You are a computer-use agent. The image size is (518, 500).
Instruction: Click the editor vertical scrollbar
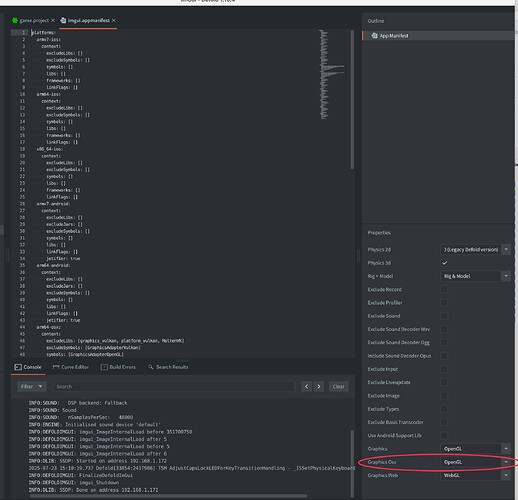(352, 100)
